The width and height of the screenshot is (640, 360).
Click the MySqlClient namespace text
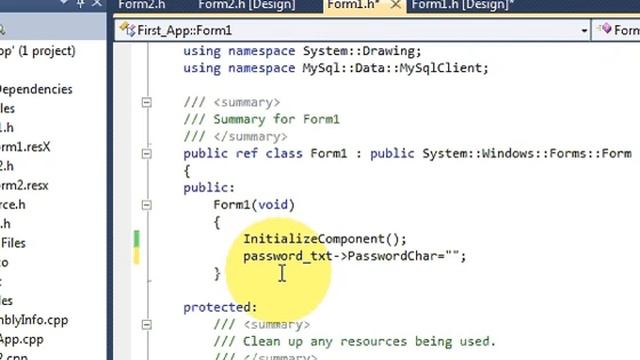[441, 68]
